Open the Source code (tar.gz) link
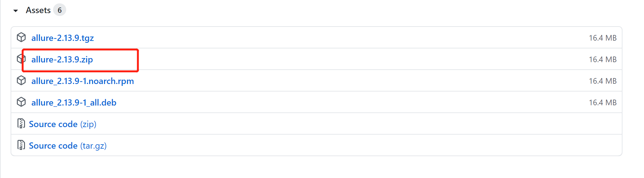 [68, 146]
